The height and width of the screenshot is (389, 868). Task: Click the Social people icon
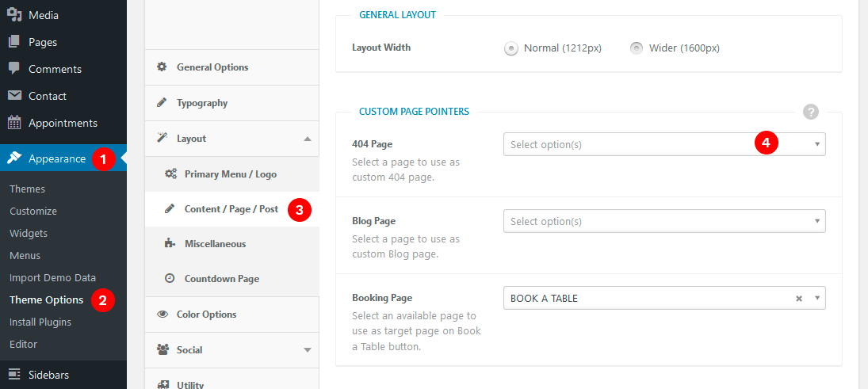[163, 349]
